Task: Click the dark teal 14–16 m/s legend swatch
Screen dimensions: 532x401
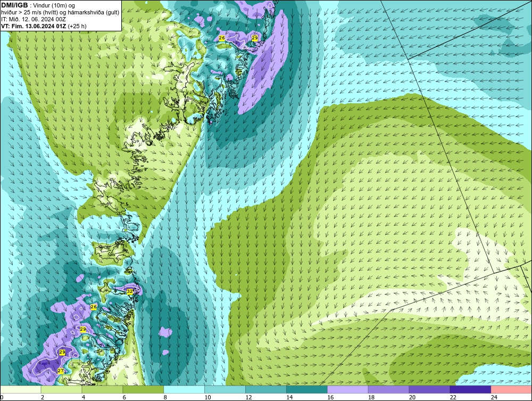Action: click(307, 389)
